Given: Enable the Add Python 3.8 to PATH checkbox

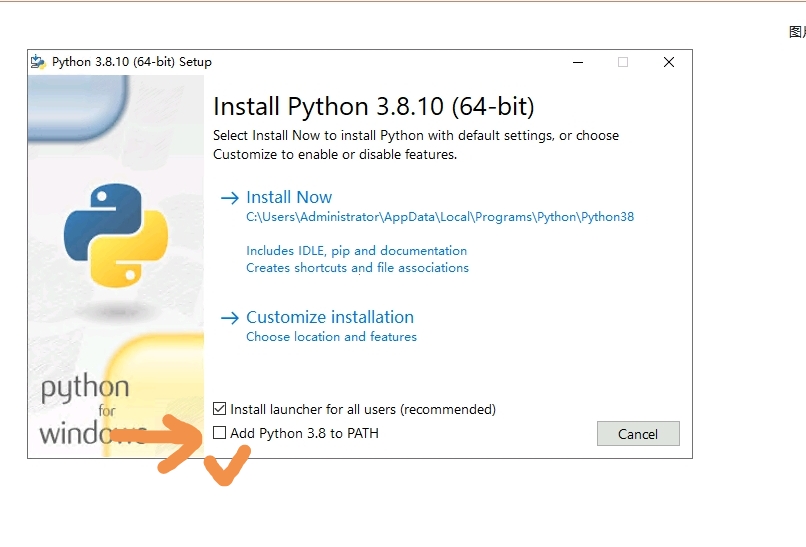Looking at the screenshot, I should [220, 433].
